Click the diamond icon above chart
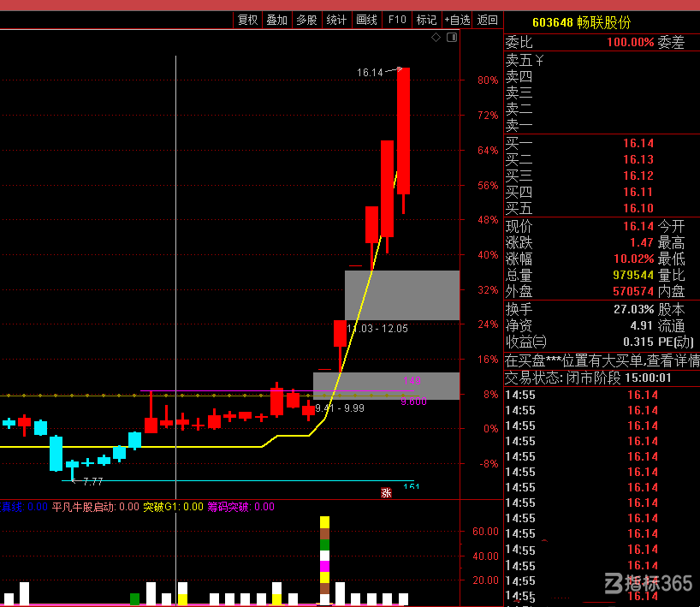The height and width of the screenshot is (607, 700). [436, 38]
